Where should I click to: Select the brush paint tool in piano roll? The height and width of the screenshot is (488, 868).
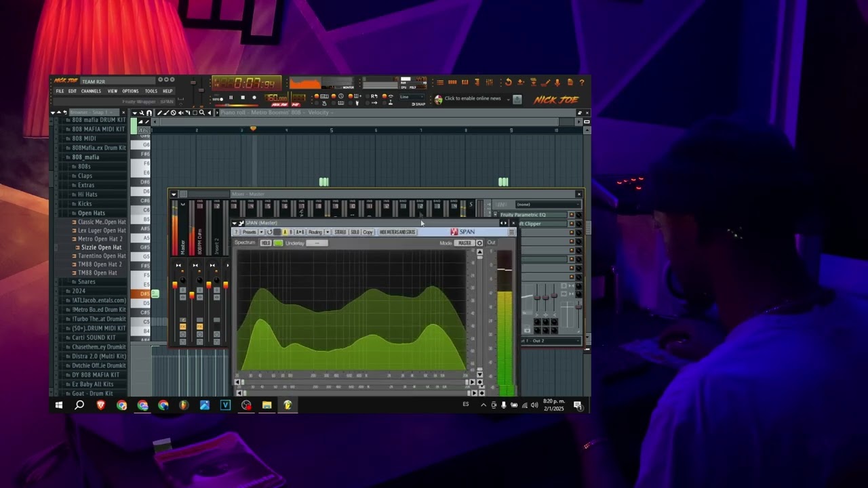[x=167, y=113]
